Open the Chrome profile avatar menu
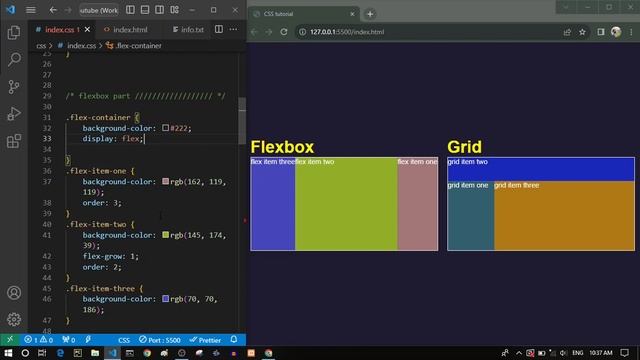Image resolution: width=640 pixels, height=360 pixels. tap(616, 32)
